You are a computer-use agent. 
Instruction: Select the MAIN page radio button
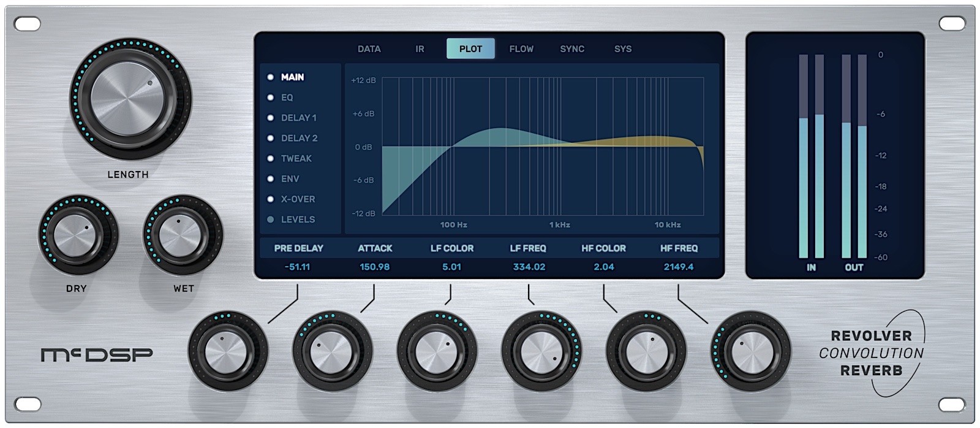270,77
